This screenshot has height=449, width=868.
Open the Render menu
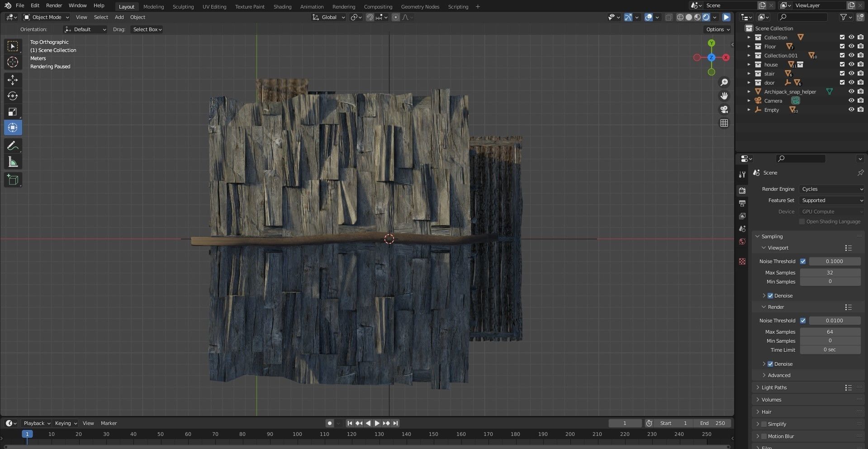coord(54,5)
